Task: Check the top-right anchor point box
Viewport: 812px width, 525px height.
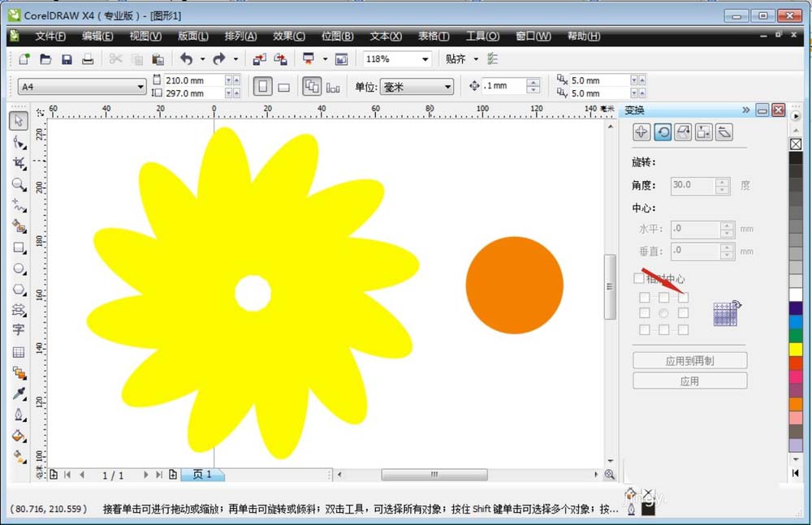Action: point(683,298)
